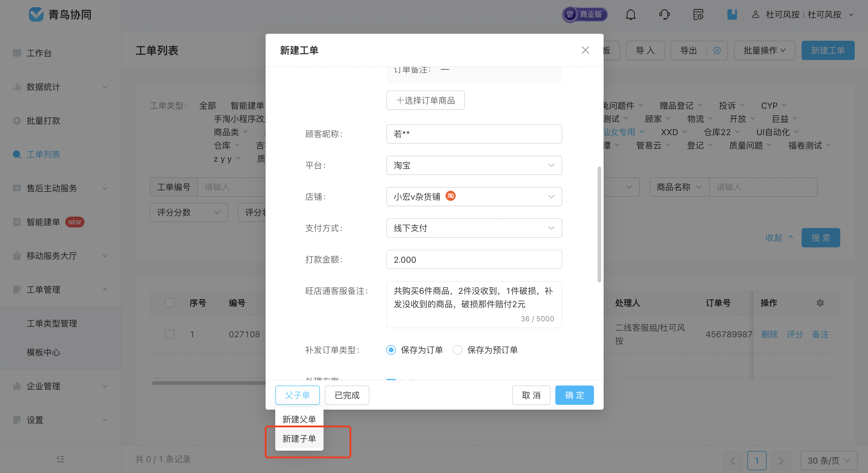Click the 青鸟协同 logo icon
Viewport: 868px width, 473px height.
(x=36, y=14)
